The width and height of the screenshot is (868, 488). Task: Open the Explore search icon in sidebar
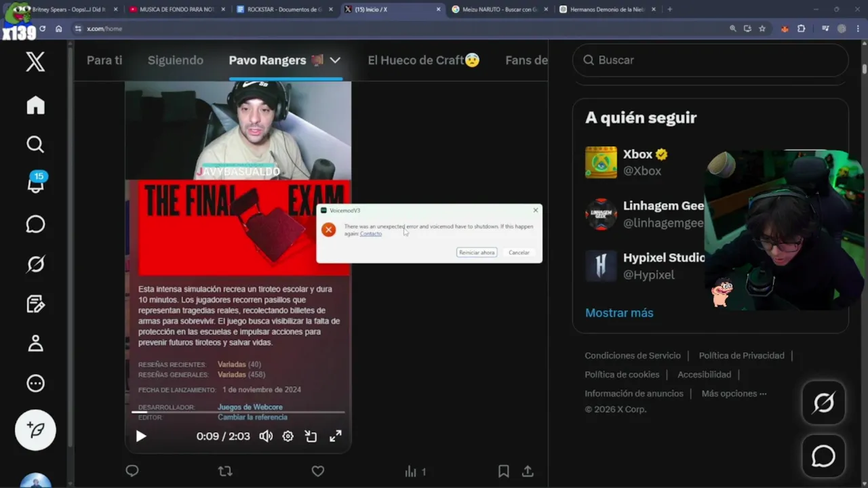click(35, 144)
